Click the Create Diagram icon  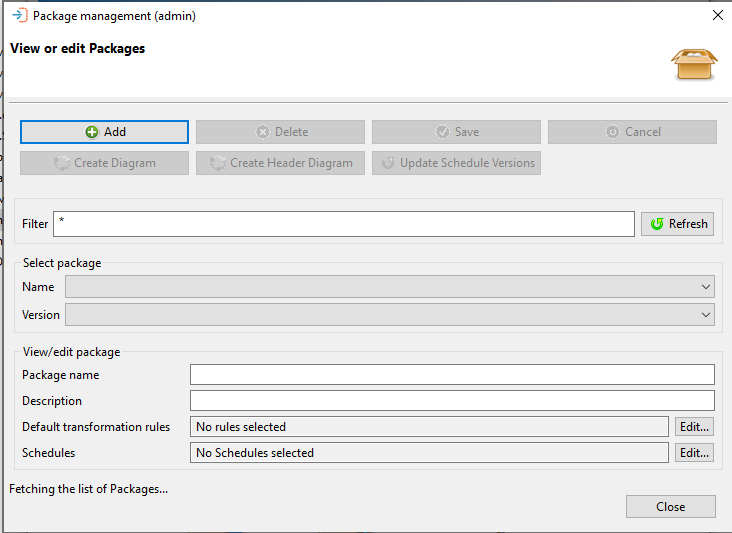click(x=62, y=163)
